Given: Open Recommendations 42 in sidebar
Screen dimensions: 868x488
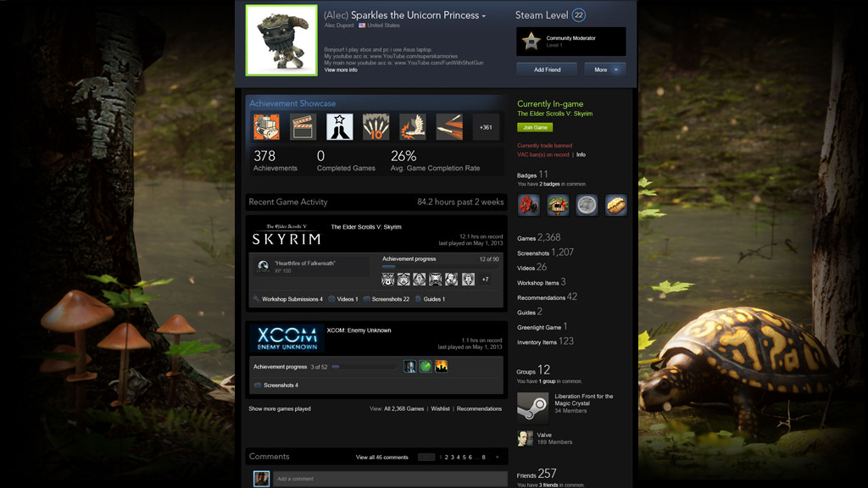Looking at the screenshot, I should (547, 297).
